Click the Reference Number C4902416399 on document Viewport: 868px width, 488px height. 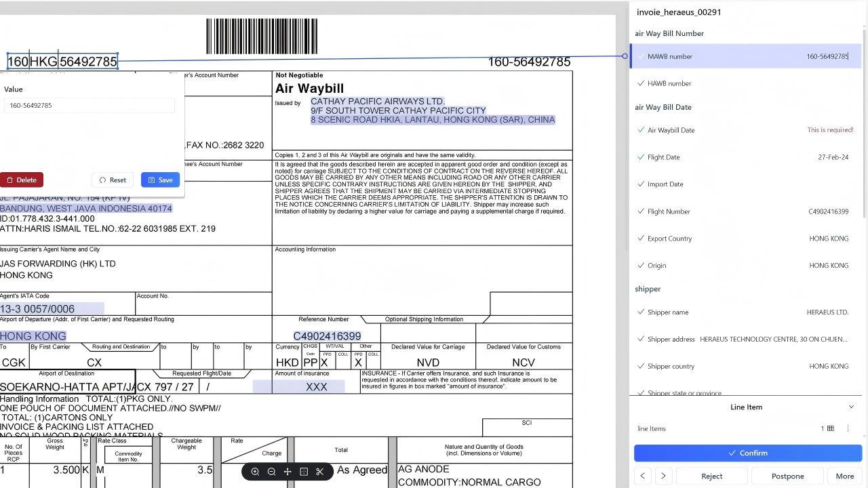click(x=327, y=336)
